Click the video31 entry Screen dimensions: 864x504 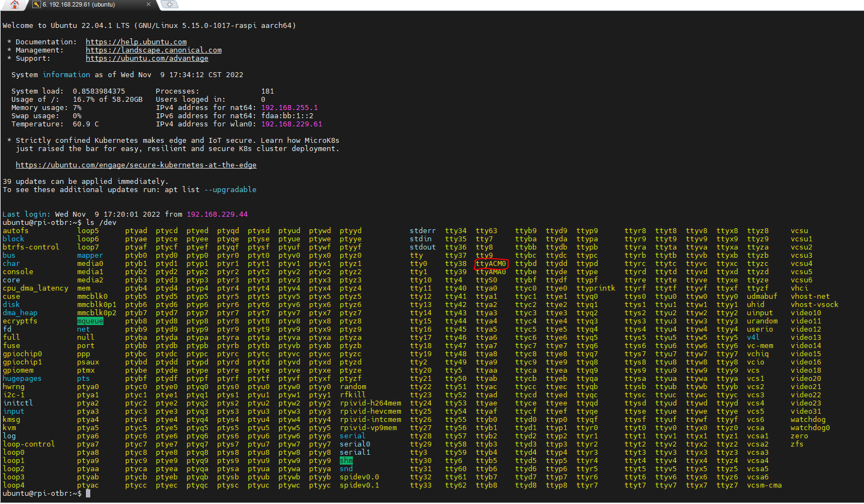click(x=806, y=412)
